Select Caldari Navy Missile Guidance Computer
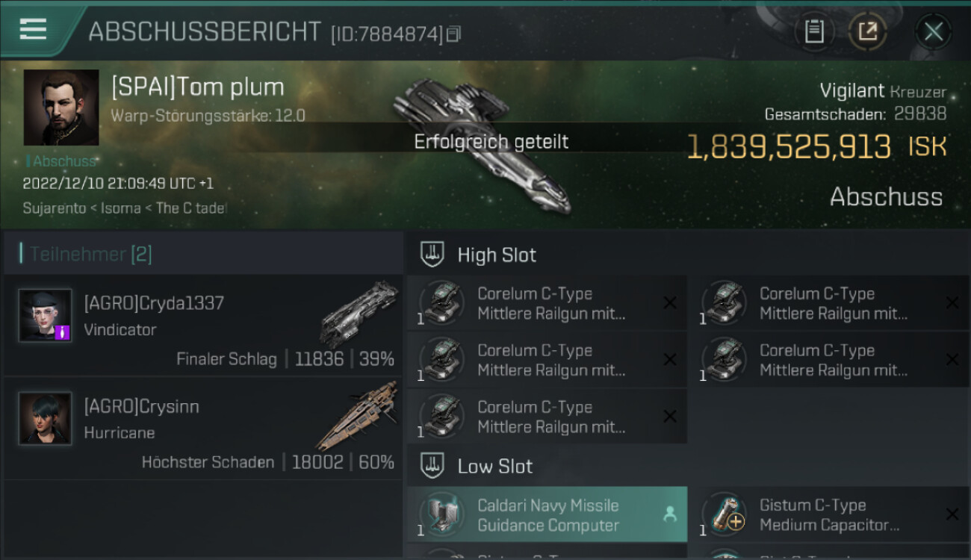 click(547, 515)
